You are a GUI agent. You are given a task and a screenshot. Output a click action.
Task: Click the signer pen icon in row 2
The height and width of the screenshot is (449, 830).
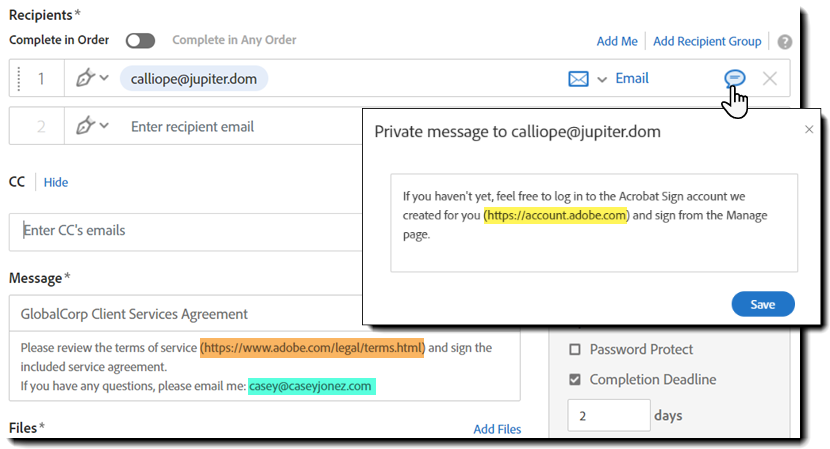pyautogui.click(x=86, y=127)
